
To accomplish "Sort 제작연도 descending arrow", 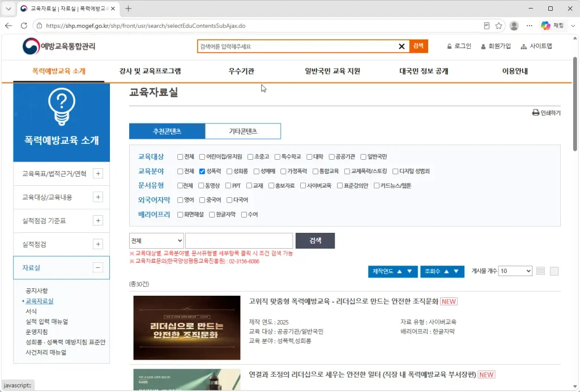I will [410, 271].
